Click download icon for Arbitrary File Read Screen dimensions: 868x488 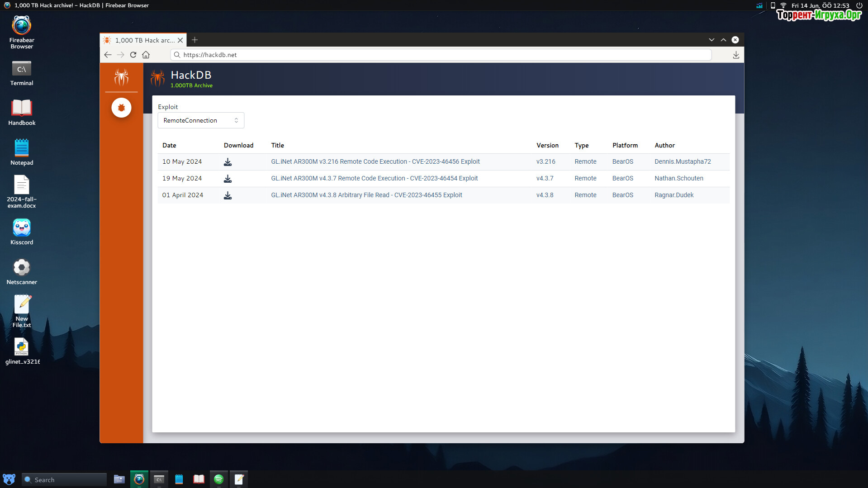tap(228, 195)
